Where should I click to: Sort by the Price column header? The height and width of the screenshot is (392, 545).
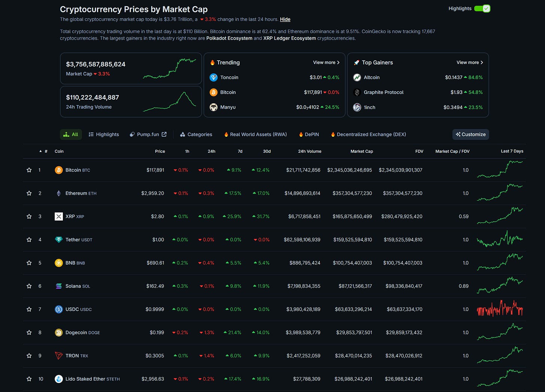[160, 151]
